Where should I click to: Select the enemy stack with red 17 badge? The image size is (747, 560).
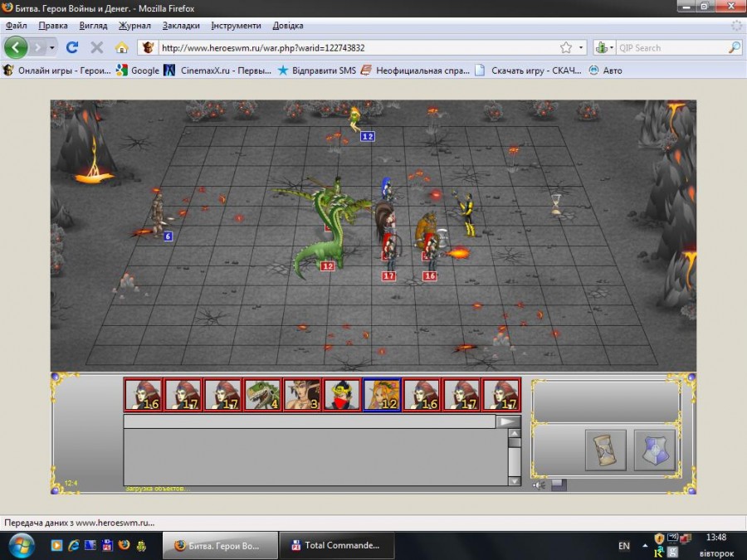[x=391, y=255]
